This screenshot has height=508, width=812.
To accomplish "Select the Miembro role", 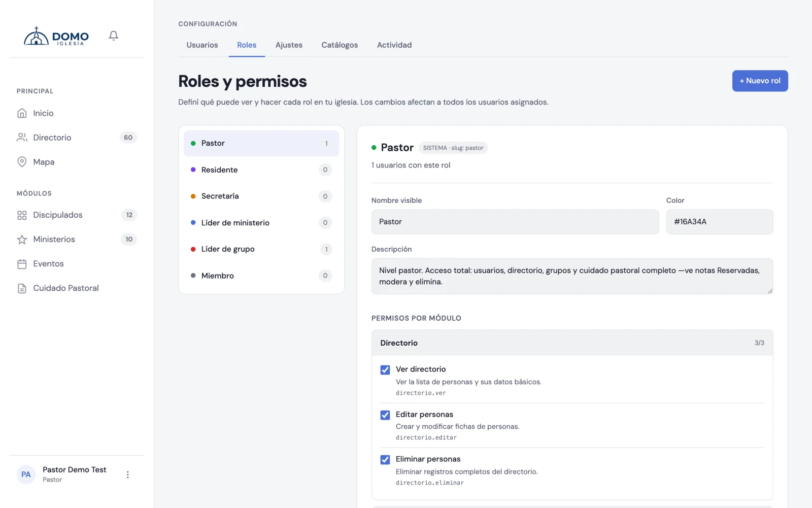I will [x=261, y=276].
